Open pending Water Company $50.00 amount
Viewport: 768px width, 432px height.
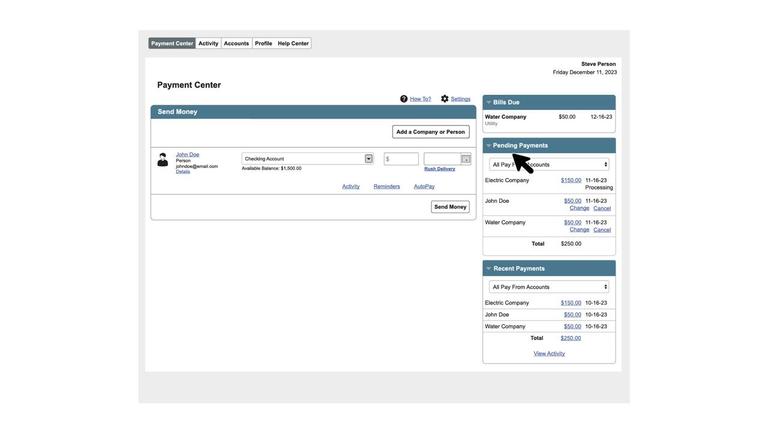pos(573,222)
